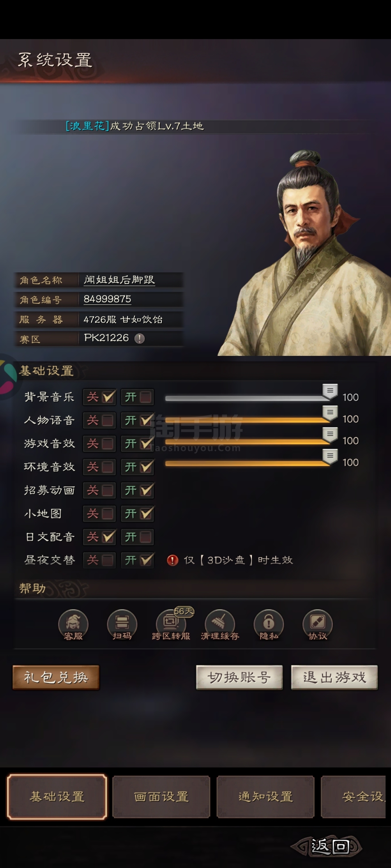Tap the info icon next to PK21226
The width and height of the screenshot is (391, 868).
(x=139, y=339)
